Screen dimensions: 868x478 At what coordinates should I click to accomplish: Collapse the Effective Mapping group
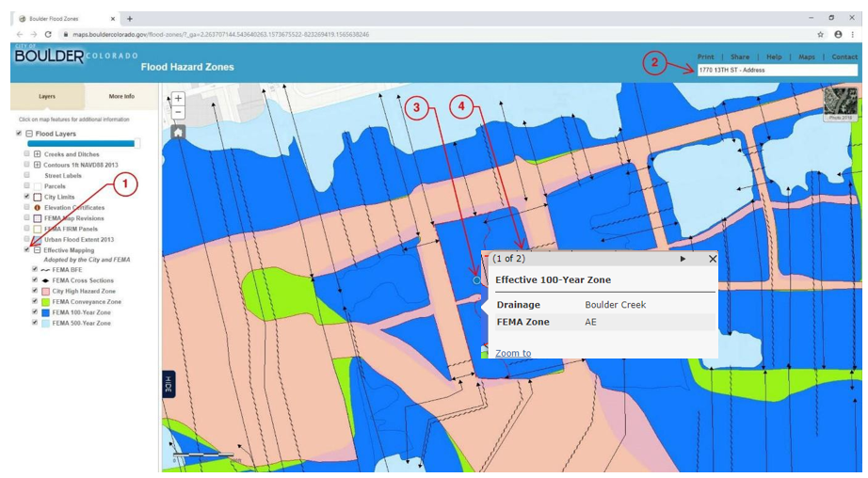(x=37, y=250)
